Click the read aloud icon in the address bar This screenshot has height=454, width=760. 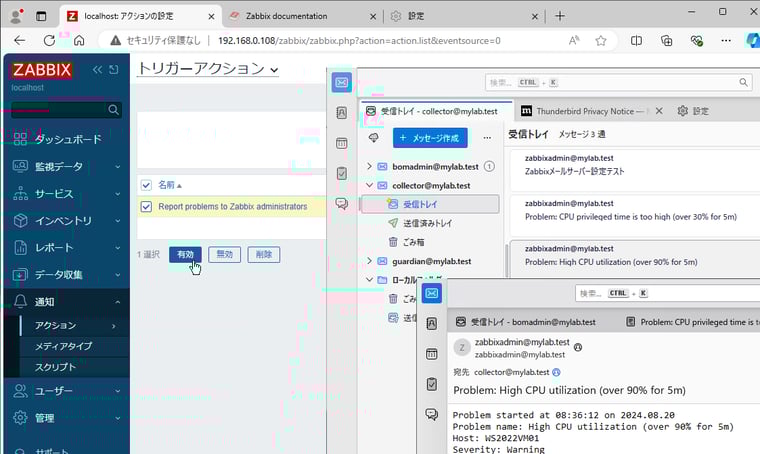(574, 41)
